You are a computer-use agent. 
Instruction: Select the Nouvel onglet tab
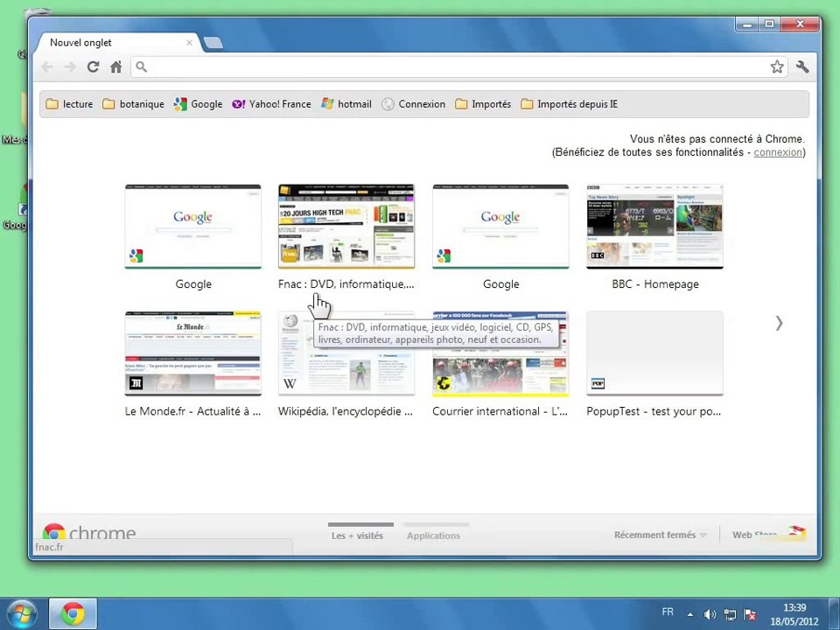coord(115,42)
